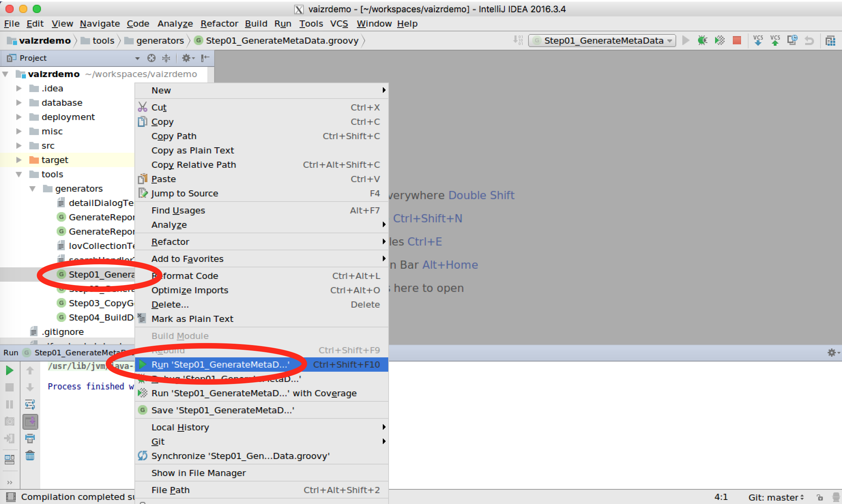Select Mark as Plain Text in context menu

point(262,319)
